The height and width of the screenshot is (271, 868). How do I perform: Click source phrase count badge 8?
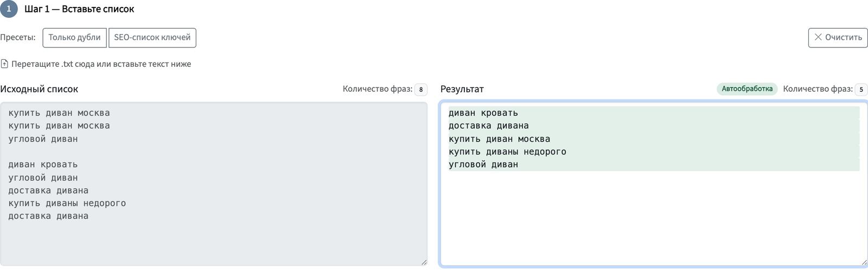coord(421,90)
